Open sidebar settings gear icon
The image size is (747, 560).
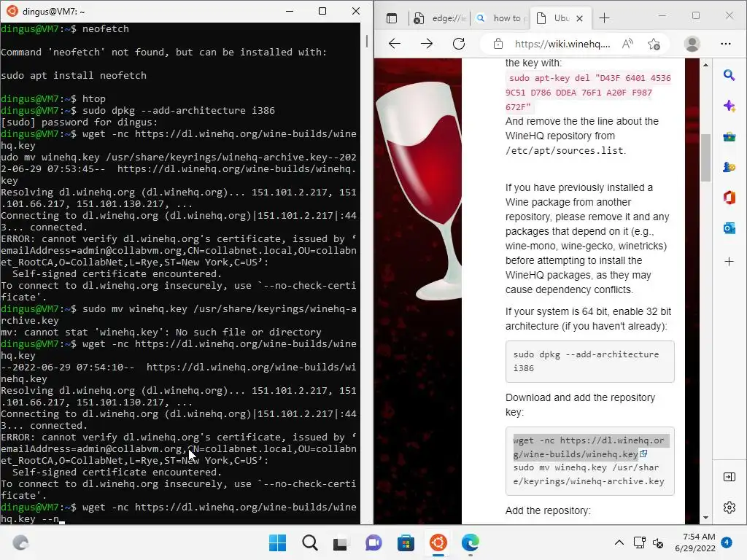tap(729, 507)
